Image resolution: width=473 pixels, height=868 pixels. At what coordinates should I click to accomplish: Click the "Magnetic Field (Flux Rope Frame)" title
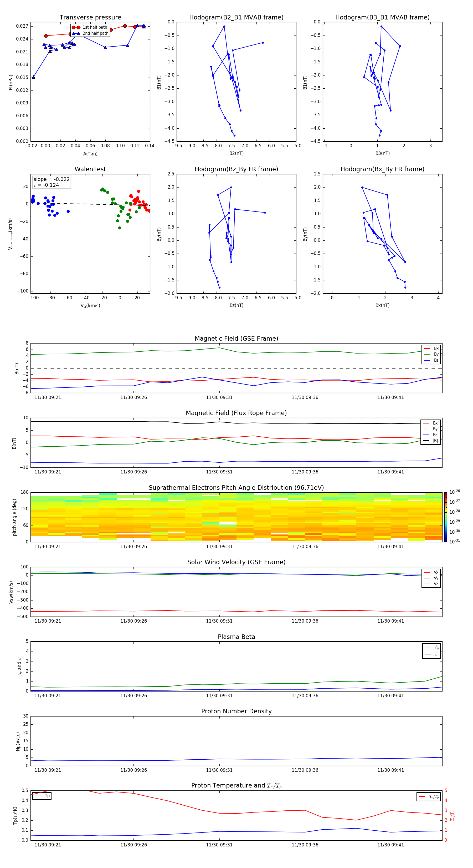pos(236,413)
